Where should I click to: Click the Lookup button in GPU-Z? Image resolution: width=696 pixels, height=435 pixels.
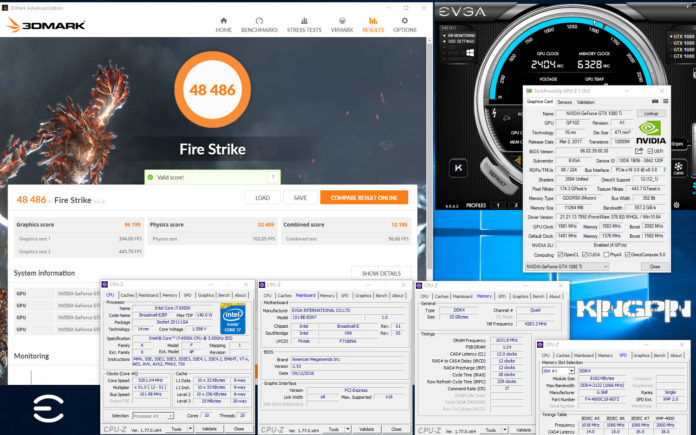pos(651,114)
